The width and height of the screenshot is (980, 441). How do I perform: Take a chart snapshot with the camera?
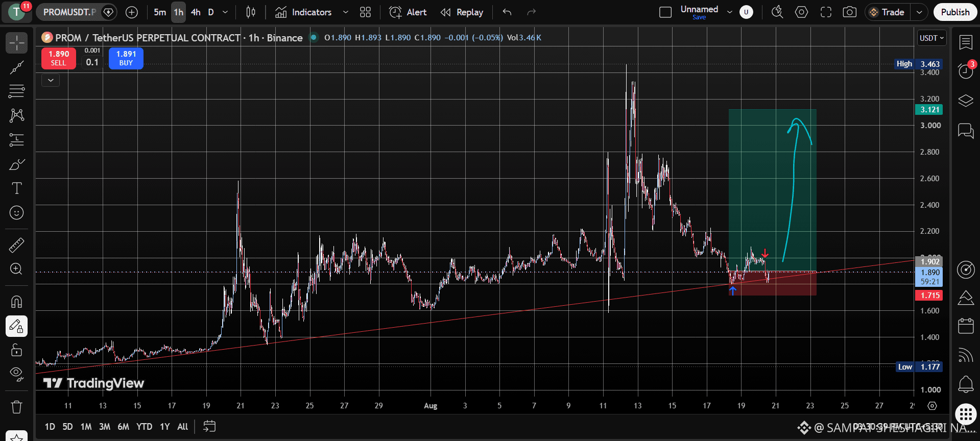[850, 12]
